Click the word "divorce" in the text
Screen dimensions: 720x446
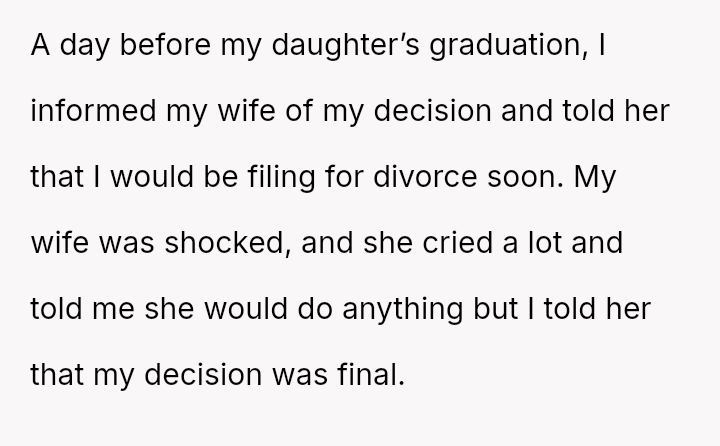tap(425, 177)
